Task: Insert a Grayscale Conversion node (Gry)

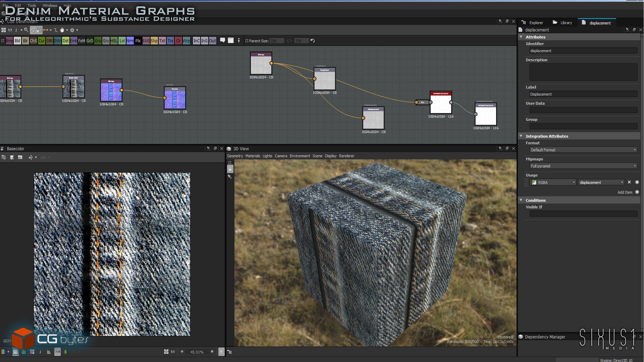Action: pyautogui.click(x=106, y=41)
